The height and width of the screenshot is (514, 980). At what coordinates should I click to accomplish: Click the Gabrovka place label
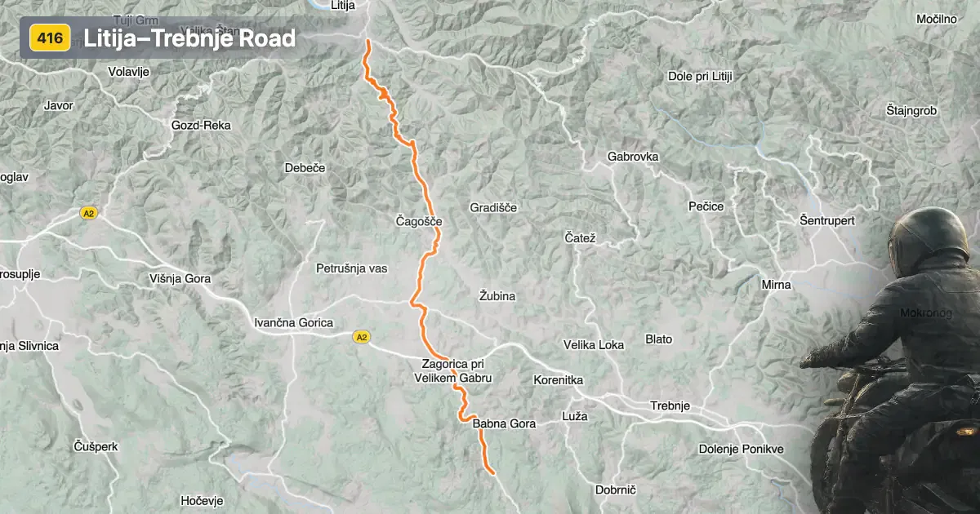(633, 157)
